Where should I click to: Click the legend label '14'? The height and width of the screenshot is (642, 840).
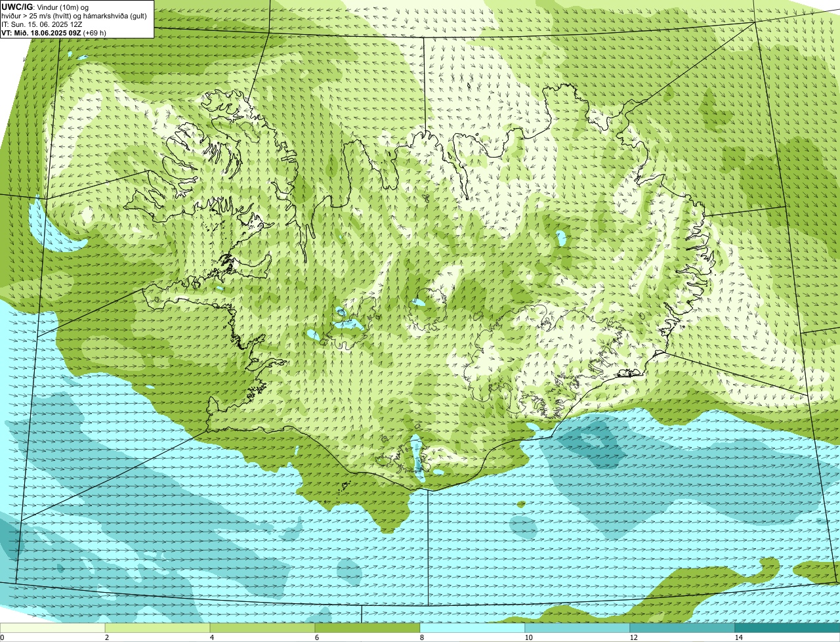click(x=738, y=637)
